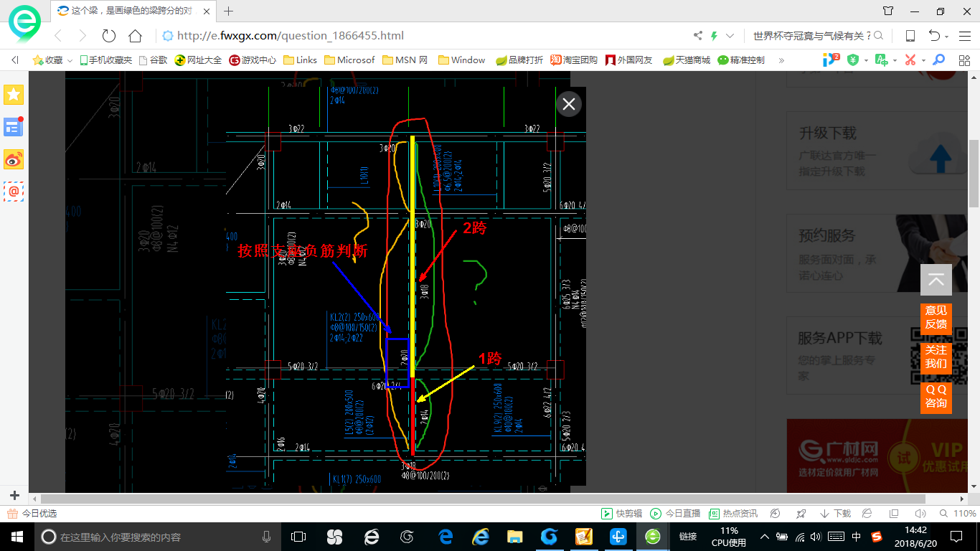Go forward to the next page
The width and height of the screenshot is (980, 551).
pos(82,36)
